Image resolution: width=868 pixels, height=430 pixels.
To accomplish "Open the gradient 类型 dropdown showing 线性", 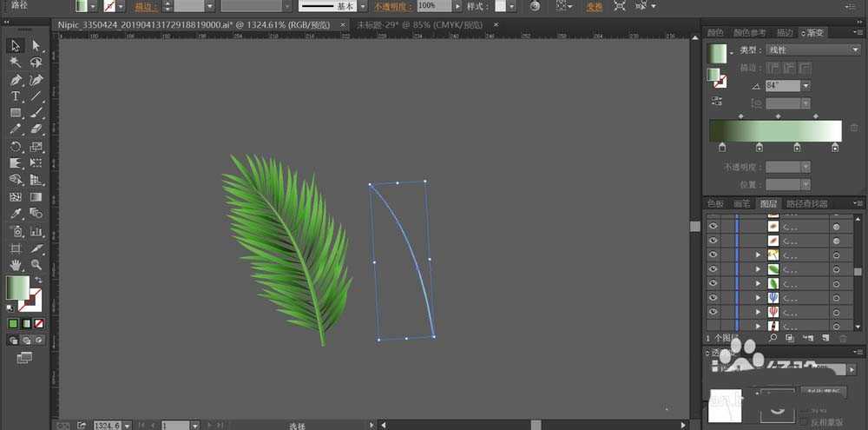I will pyautogui.click(x=812, y=50).
